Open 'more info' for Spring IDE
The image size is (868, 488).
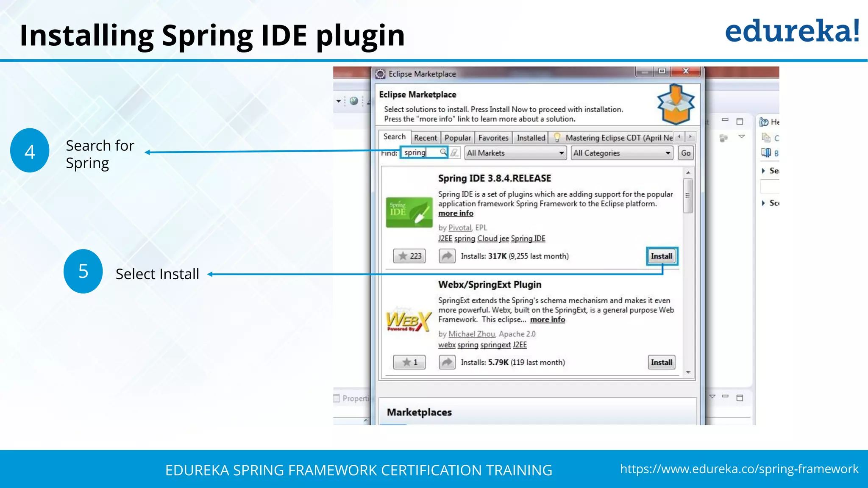456,213
